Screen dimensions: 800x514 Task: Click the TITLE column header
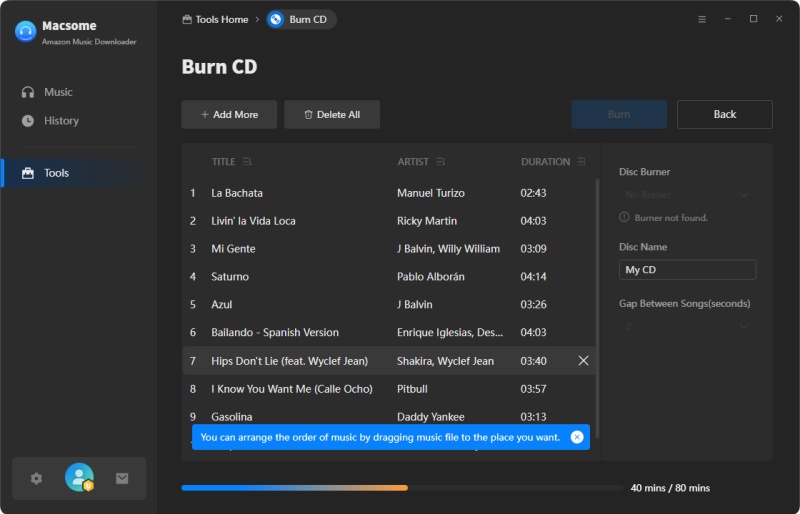point(223,162)
